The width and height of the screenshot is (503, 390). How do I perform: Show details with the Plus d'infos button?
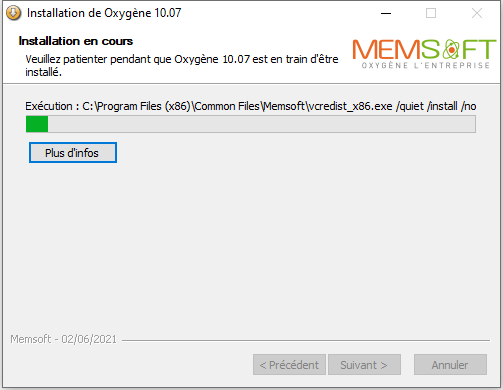(73, 153)
